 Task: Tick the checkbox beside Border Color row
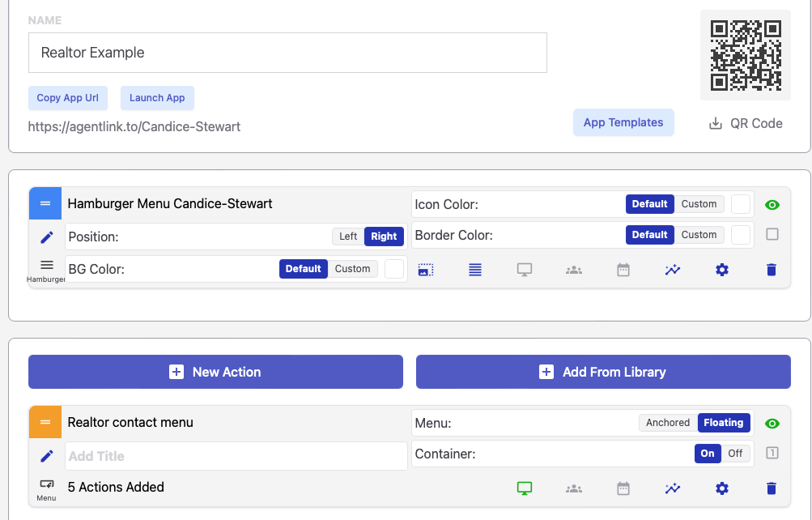[x=772, y=235]
